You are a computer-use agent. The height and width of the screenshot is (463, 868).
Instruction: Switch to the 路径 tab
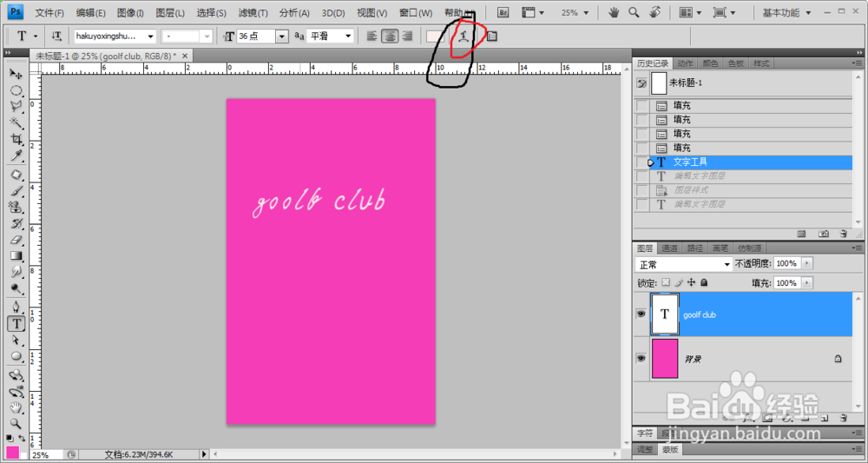coord(694,248)
